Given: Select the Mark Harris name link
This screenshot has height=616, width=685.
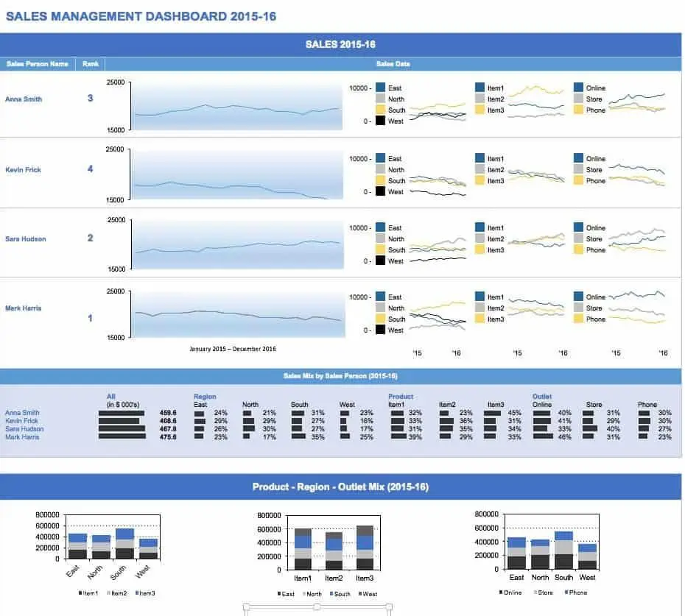Looking at the screenshot, I should tap(24, 308).
